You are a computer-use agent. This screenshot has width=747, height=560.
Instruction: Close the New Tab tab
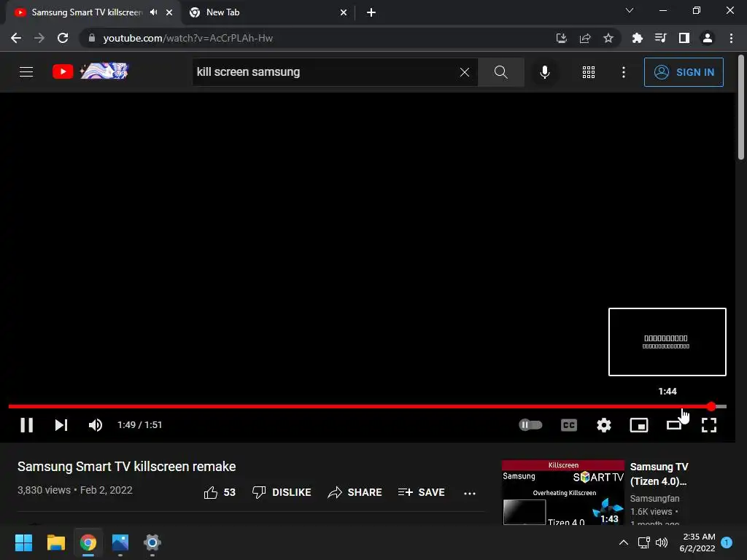(344, 12)
